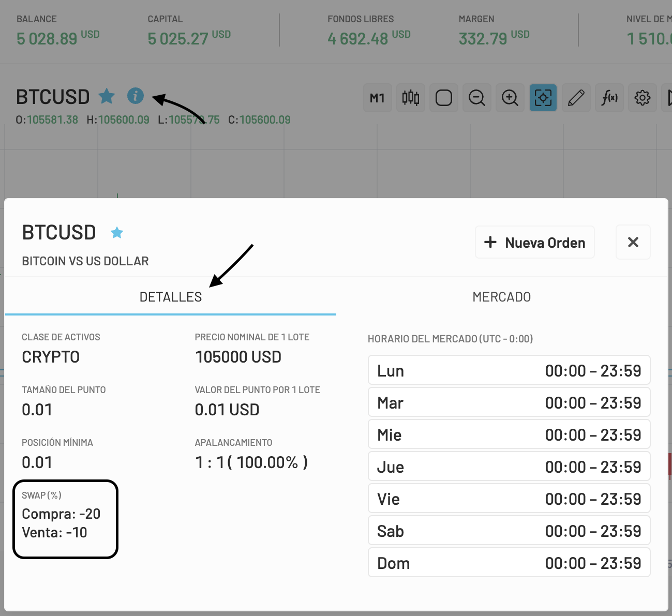The image size is (672, 616).
Task: Select the pencil drawing tool
Action: point(576,98)
